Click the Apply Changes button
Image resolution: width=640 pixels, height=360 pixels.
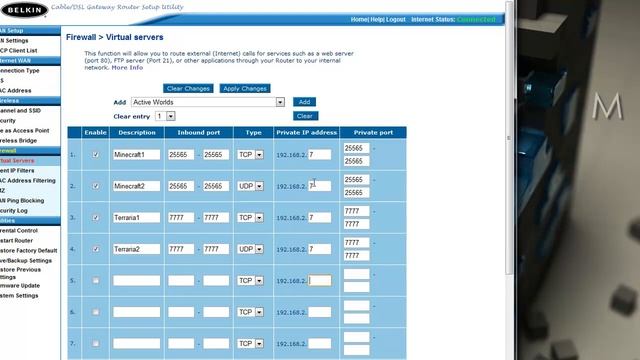tap(245, 89)
